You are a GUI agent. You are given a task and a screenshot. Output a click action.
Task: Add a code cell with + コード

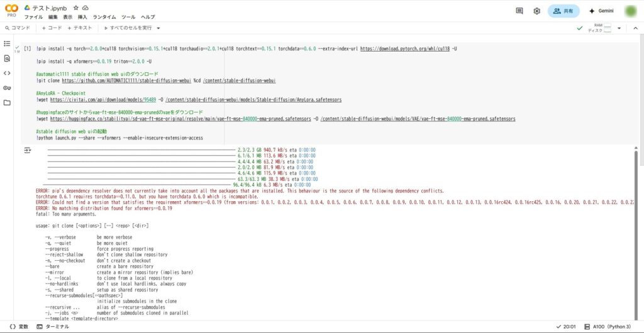[52, 28]
